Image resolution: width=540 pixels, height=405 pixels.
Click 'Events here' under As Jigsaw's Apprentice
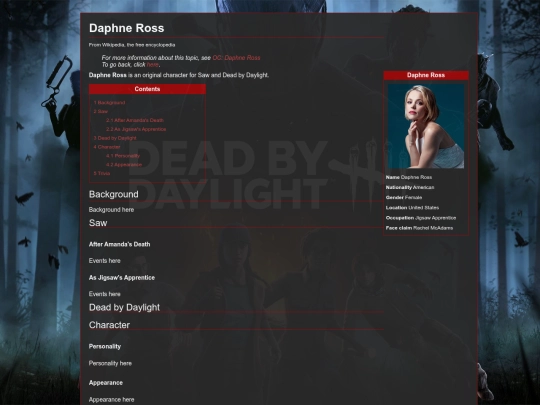tap(105, 294)
